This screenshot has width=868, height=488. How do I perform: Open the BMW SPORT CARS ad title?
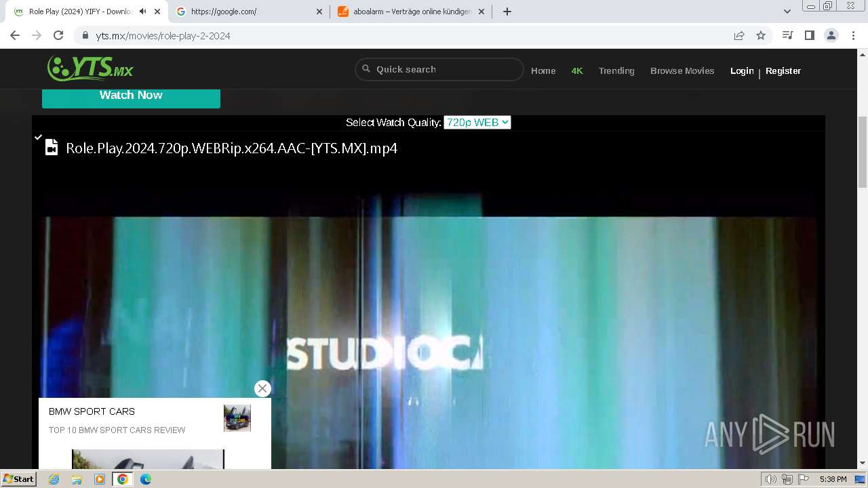click(x=92, y=411)
